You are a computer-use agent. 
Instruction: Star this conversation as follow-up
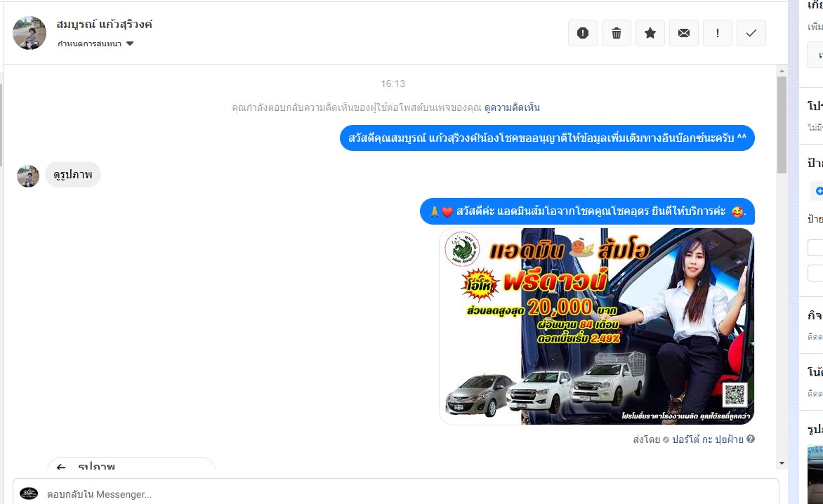click(x=650, y=33)
